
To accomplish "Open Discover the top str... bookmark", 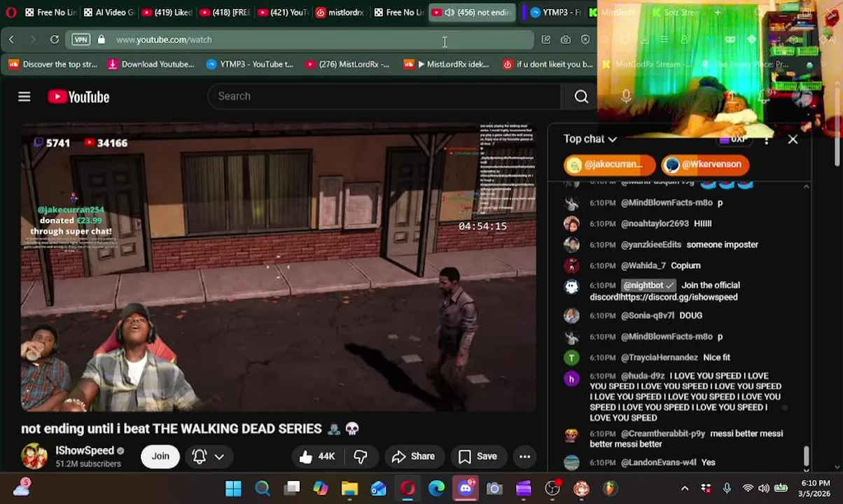I will point(54,64).
